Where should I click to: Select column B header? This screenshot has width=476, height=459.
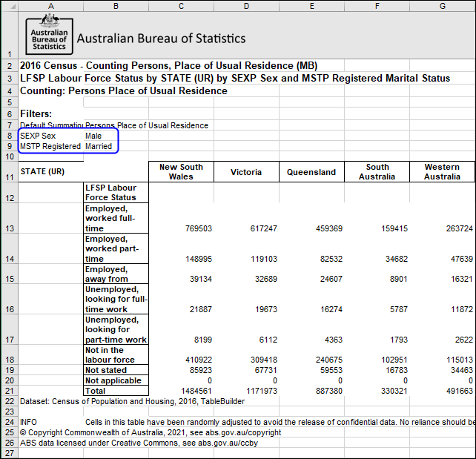(x=116, y=6)
